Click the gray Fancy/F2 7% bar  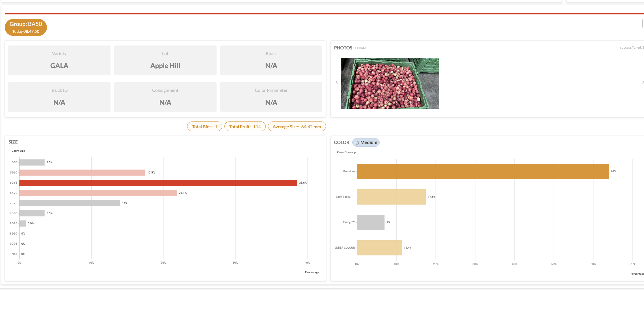(371, 222)
